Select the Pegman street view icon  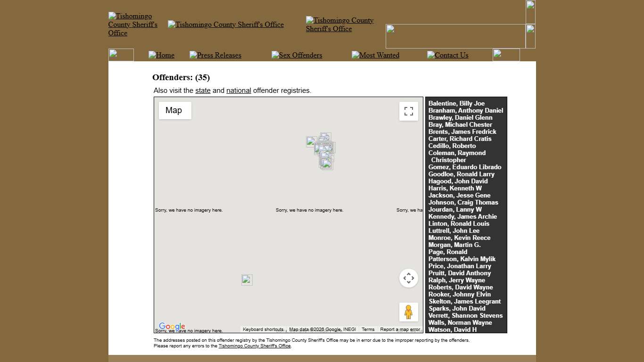tap(408, 312)
